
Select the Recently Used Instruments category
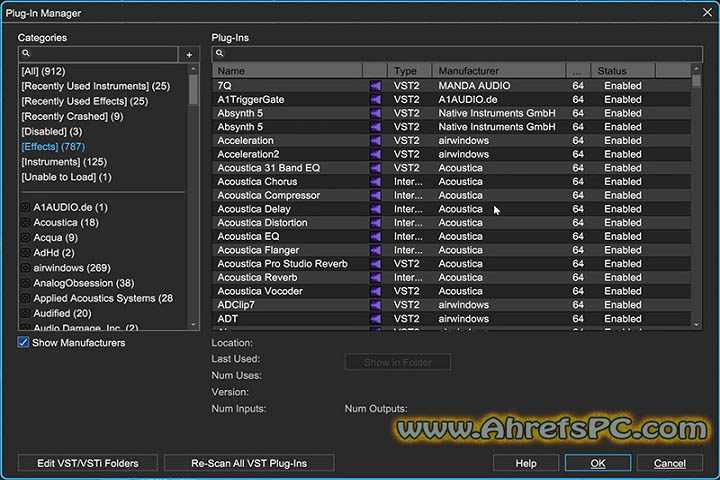(96, 86)
